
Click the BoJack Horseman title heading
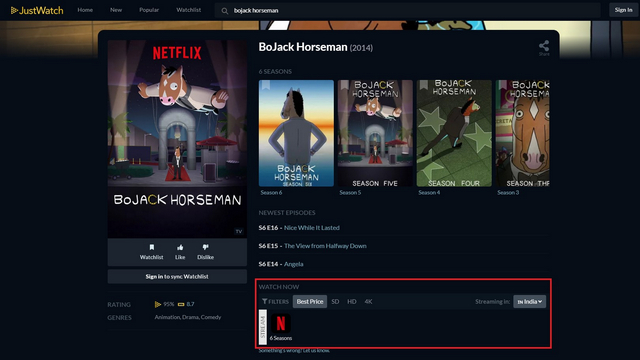point(303,47)
